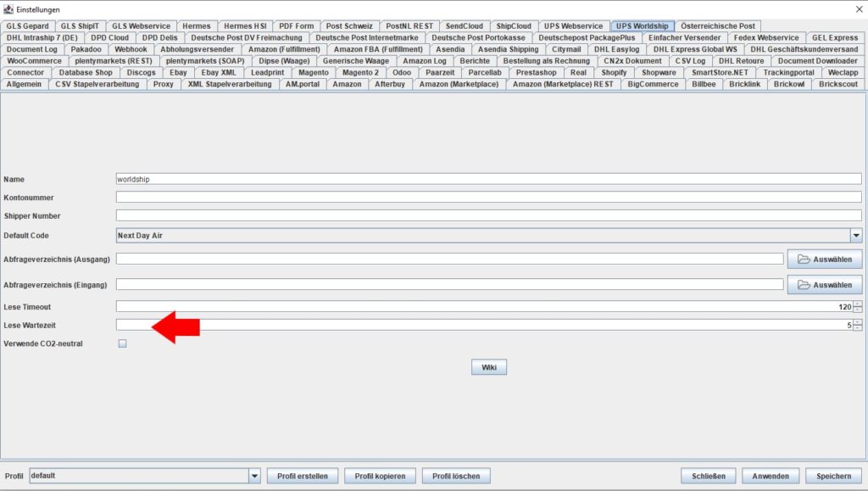
Task: Select the Österreichische Post tab
Action: 718,26
